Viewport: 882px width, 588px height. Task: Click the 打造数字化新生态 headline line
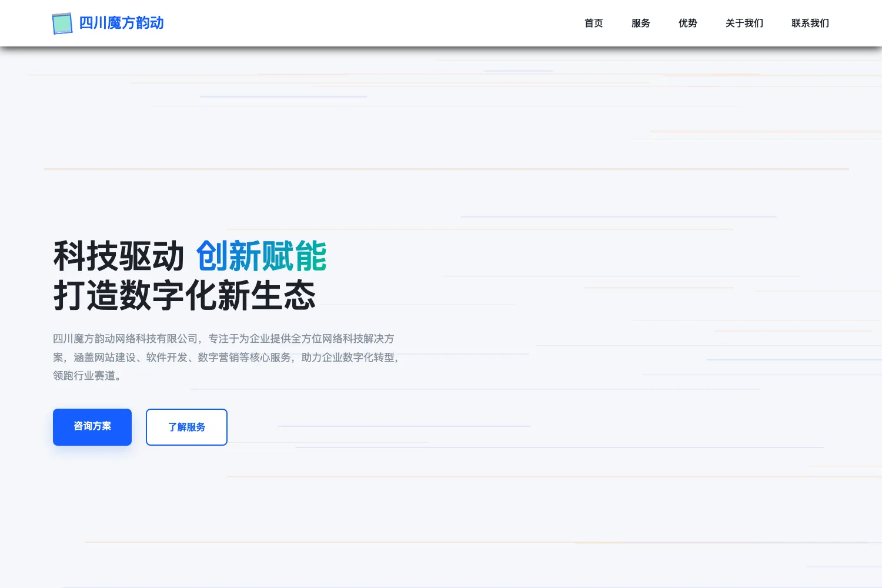(185, 295)
